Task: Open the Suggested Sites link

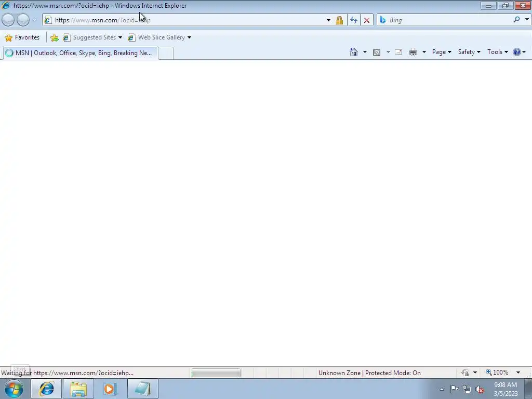Action: (92, 37)
